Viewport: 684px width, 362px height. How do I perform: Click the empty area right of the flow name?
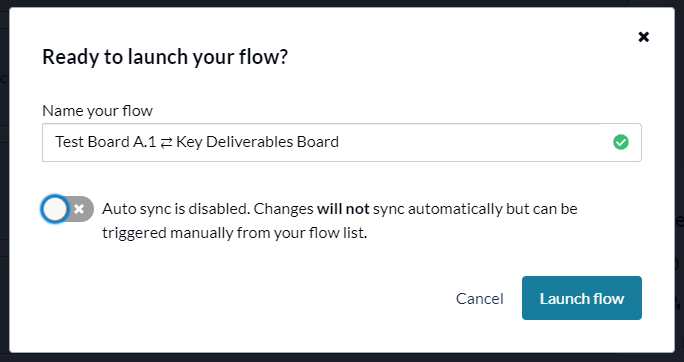pos(469,143)
